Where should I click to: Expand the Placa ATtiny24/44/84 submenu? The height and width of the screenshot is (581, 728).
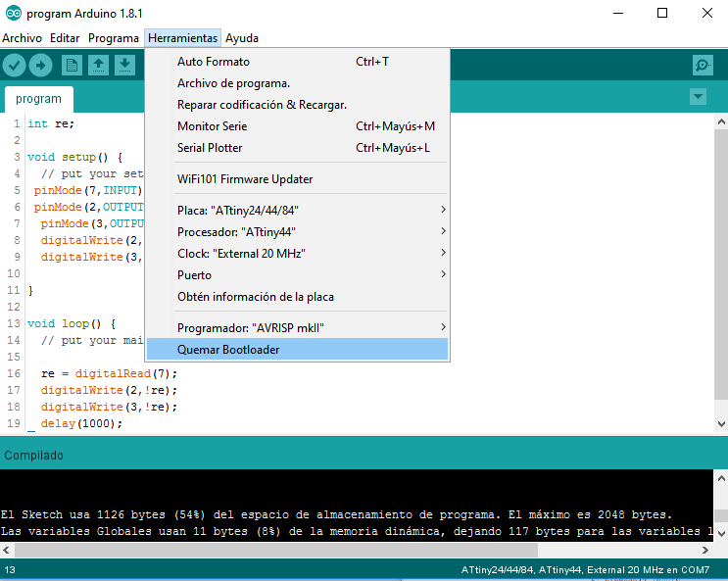click(297, 210)
